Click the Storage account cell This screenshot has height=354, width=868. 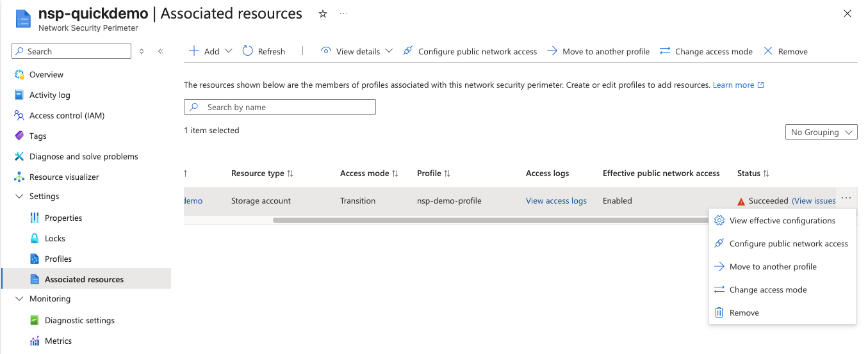coord(261,200)
